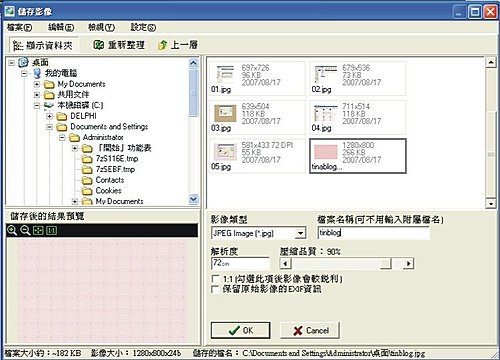This screenshot has height=360, width=500.
Task: Collapse the 我的電腦 tree node
Action: [x=24, y=73]
